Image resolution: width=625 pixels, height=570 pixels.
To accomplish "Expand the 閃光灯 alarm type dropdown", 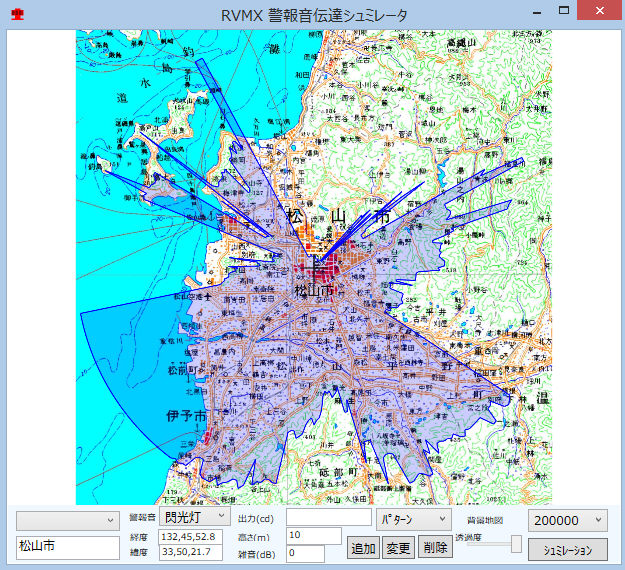I will pyautogui.click(x=195, y=517).
